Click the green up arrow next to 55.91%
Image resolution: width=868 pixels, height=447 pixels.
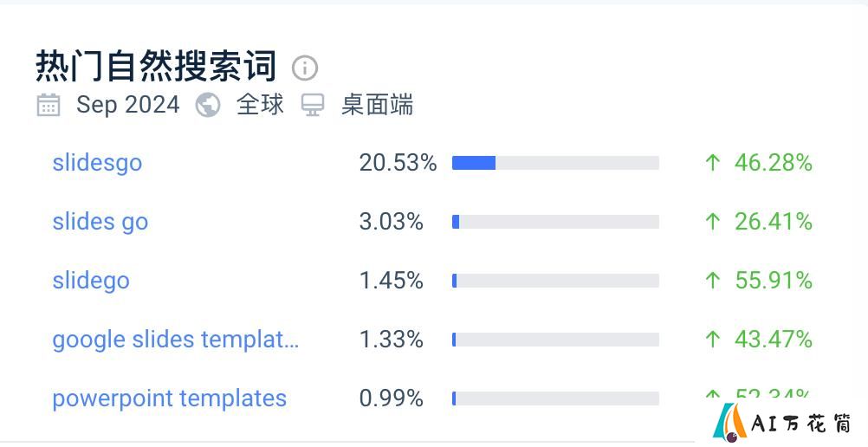click(x=713, y=281)
